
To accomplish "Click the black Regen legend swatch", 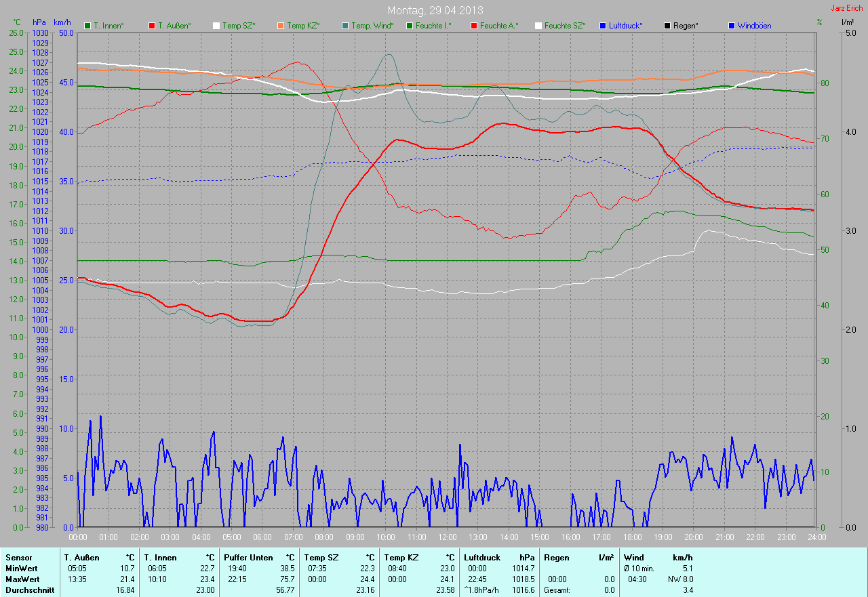I will [667, 26].
